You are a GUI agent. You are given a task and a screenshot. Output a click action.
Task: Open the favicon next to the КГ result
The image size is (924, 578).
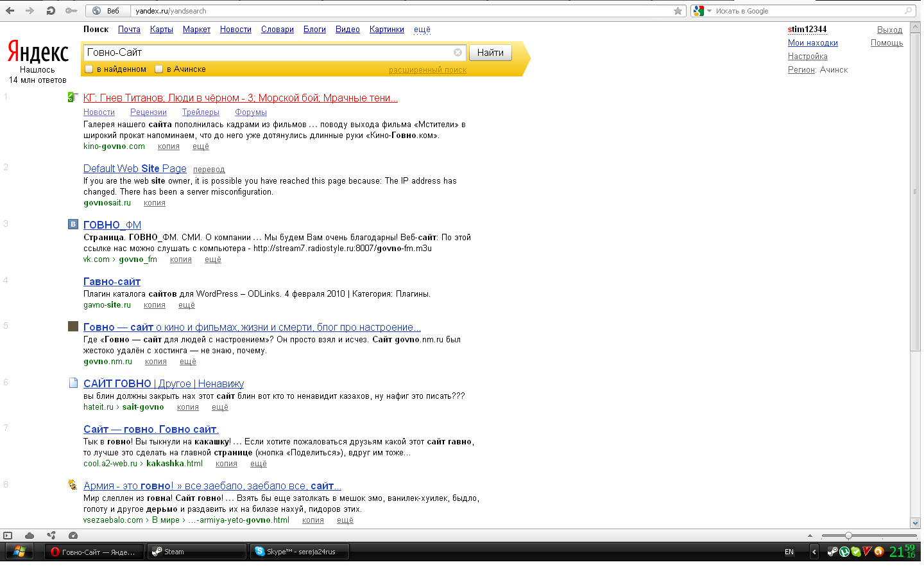[x=73, y=97]
